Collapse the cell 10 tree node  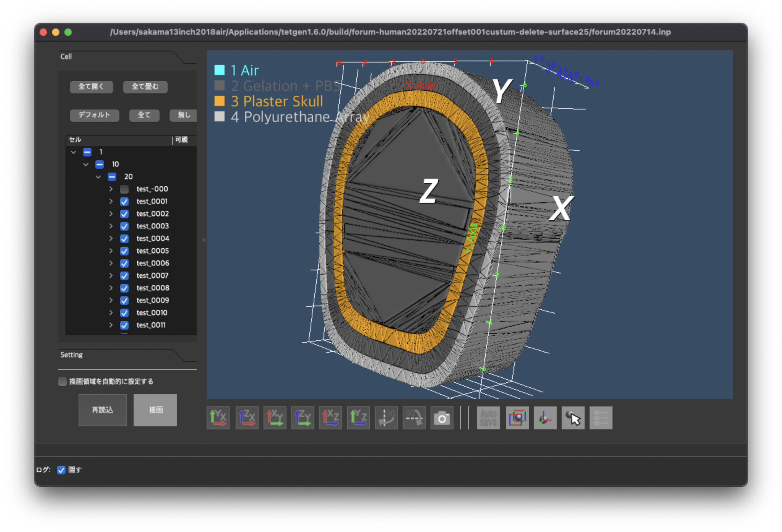point(86,164)
